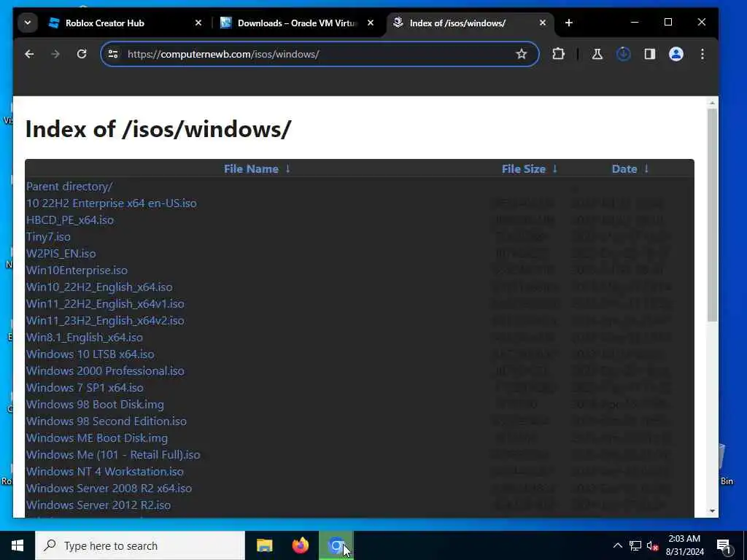Download Windows NT 4 Workstation.iso
The height and width of the screenshot is (560, 747).
(x=105, y=472)
